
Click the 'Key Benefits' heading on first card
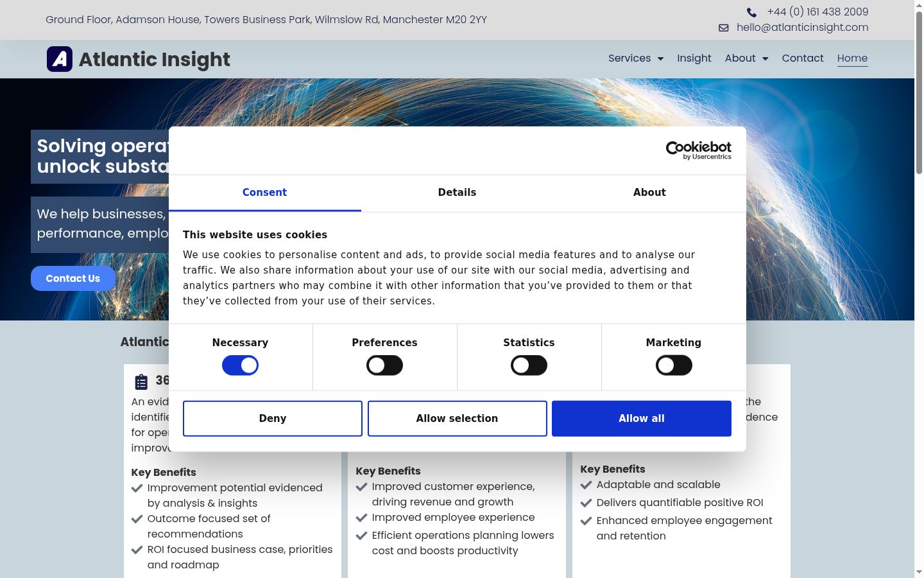click(x=164, y=473)
